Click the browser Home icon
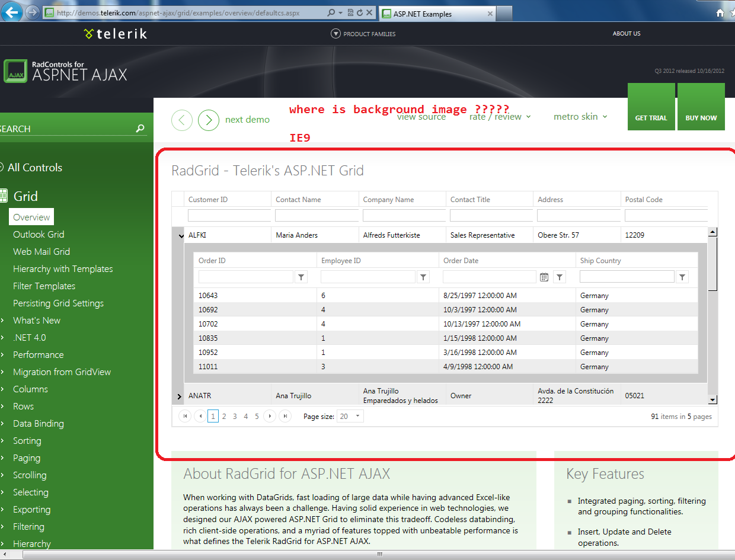The width and height of the screenshot is (735, 560). tap(721, 13)
